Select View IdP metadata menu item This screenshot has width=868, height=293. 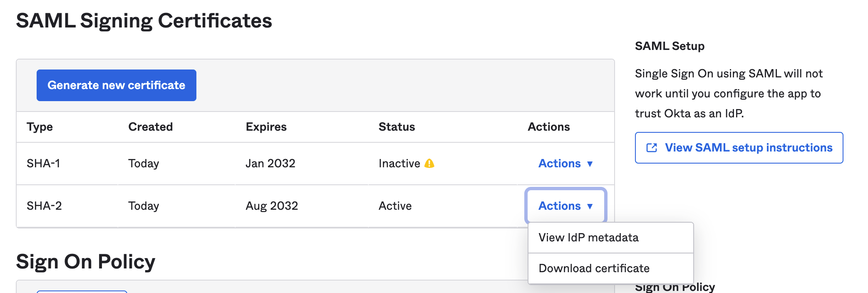610,238
